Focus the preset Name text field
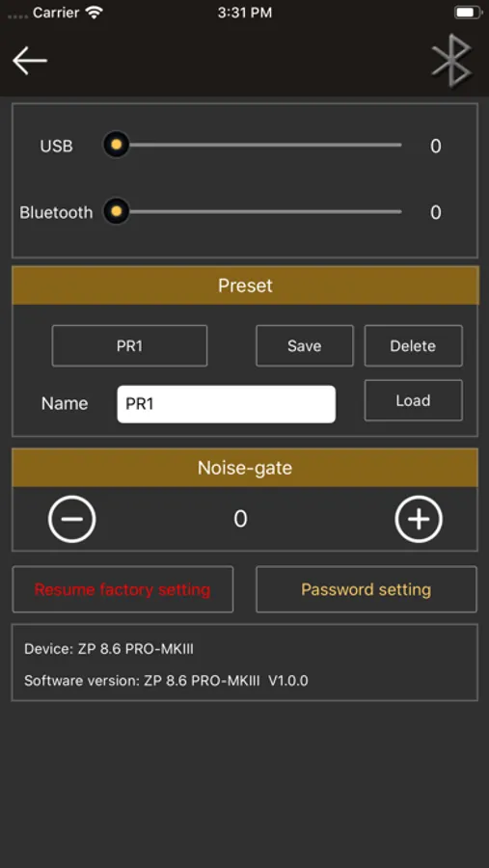Screen dimensions: 489x868 (226, 404)
